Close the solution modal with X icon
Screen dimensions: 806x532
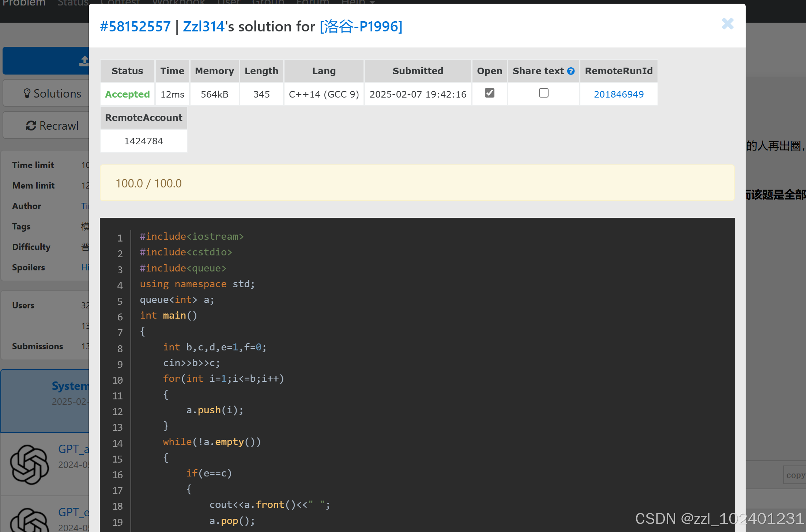727,24
